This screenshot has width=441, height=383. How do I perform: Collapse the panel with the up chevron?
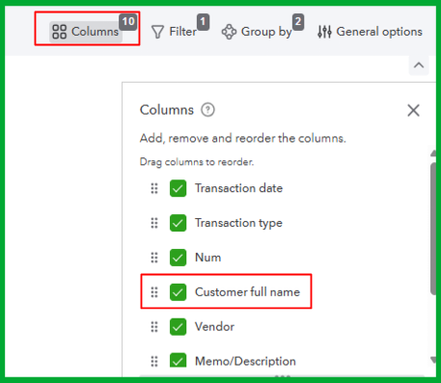419,65
